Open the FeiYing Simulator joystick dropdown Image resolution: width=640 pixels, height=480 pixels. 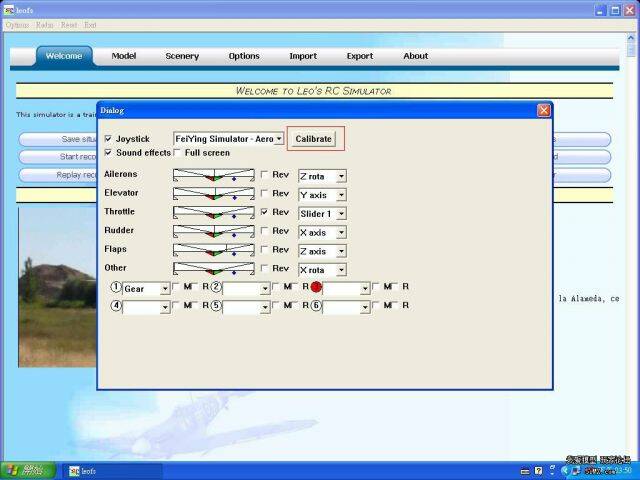coord(228,139)
